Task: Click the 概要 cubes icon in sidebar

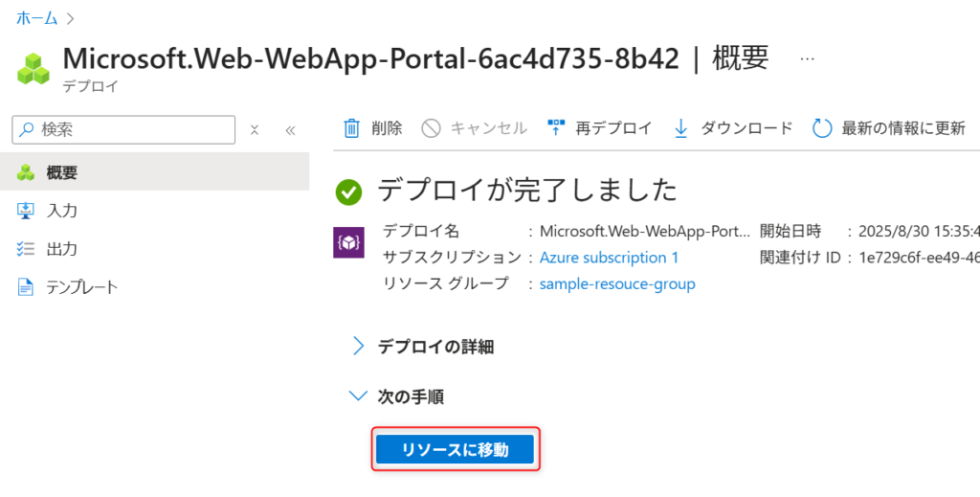Action: pos(26,172)
